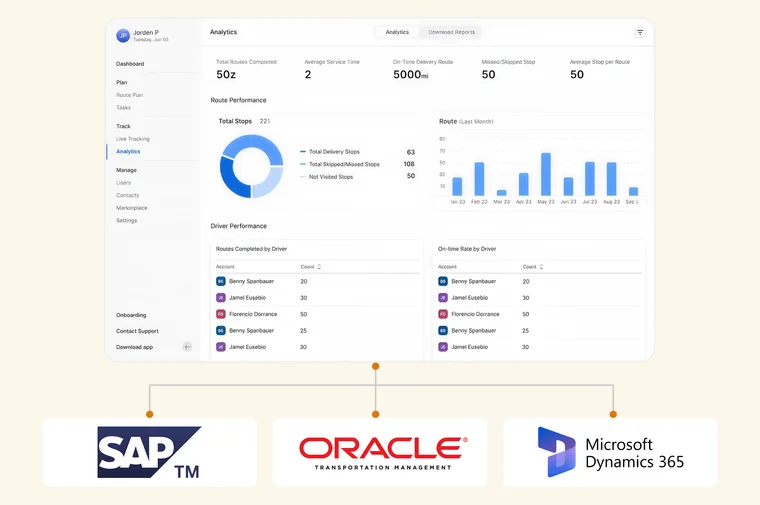Viewport: 760px width, 505px height.
Task: Open Tasks in the sidebar
Action: [x=123, y=108]
